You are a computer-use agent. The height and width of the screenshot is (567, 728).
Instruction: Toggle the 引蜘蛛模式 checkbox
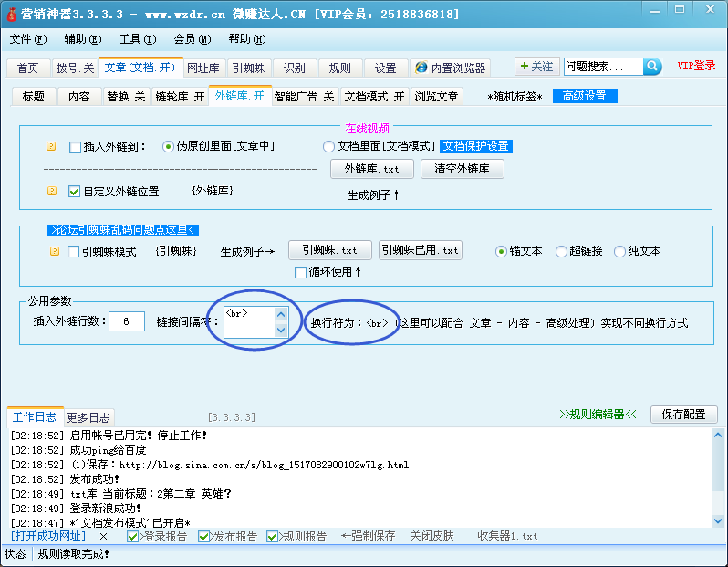click(x=73, y=251)
